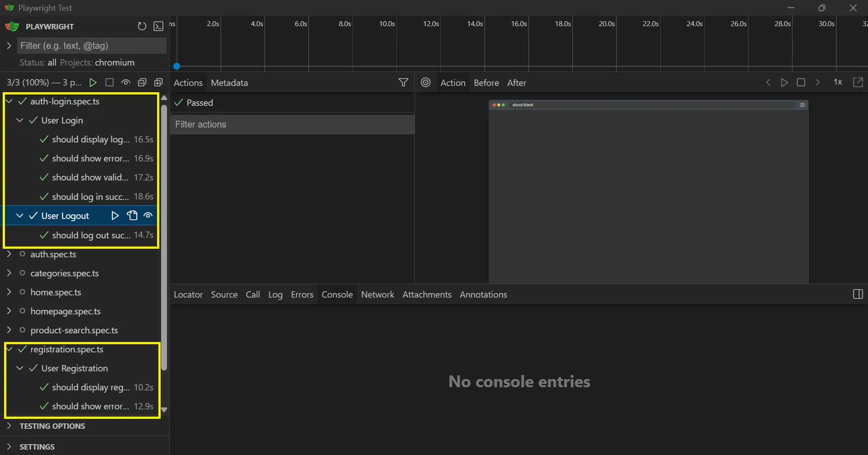Click the test list vertical scrollbar
The width and height of the screenshot is (868, 455).
[x=164, y=237]
